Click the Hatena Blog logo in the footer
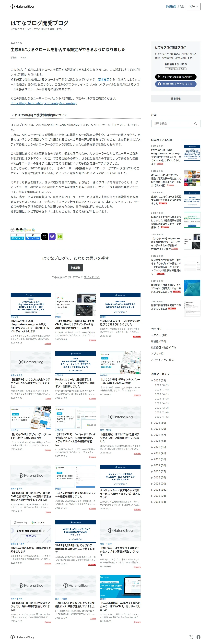Image resolution: width=211 pixels, height=644 pixels. 22,637
